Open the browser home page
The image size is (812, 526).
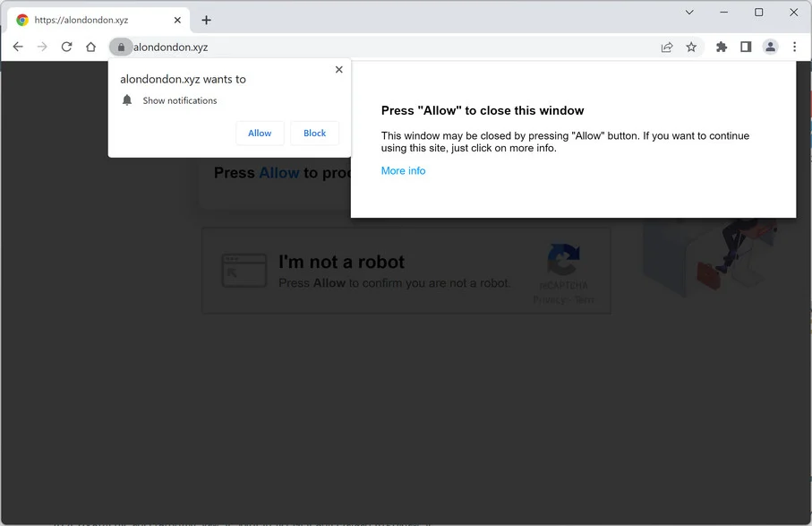coord(91,47)
